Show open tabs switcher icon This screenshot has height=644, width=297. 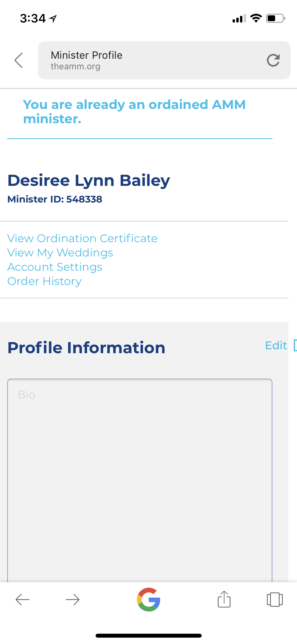[x=275, y=600]
